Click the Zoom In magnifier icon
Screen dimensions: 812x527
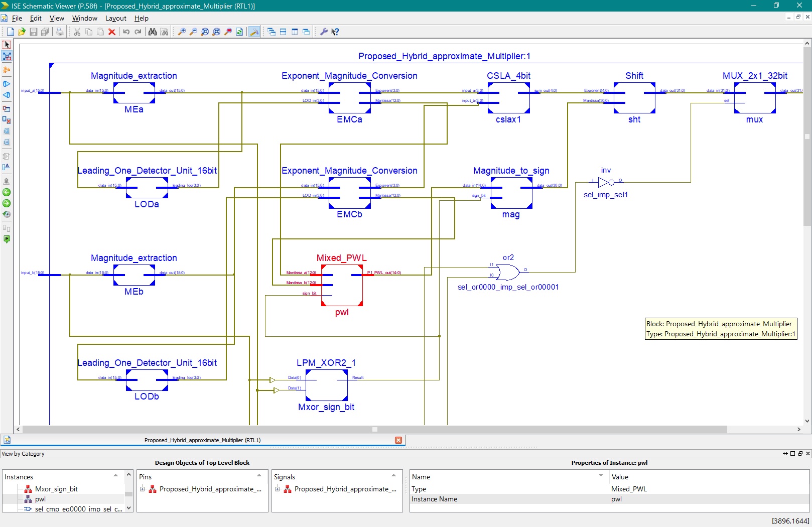pos(182,32)
